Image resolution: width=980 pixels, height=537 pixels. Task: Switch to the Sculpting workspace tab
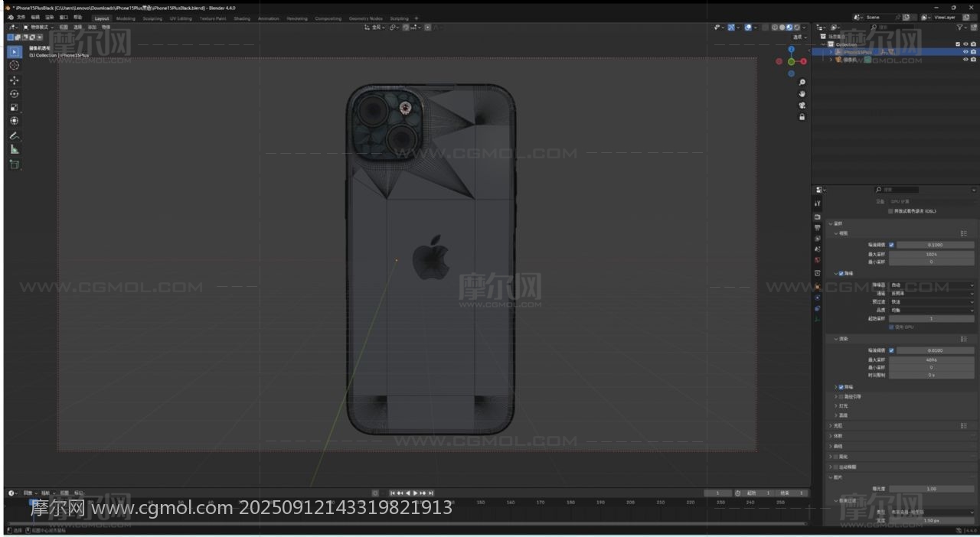tap(152, 18)
